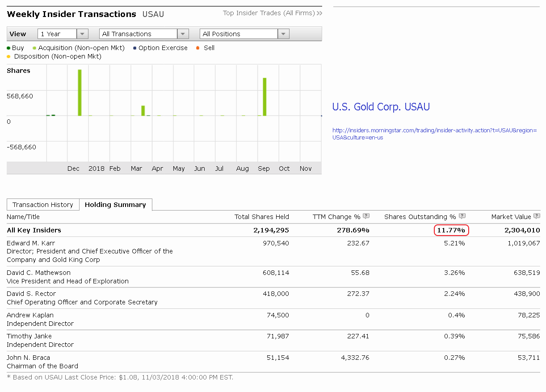Click the TTM Change % help icon

(x=366, y=216)
